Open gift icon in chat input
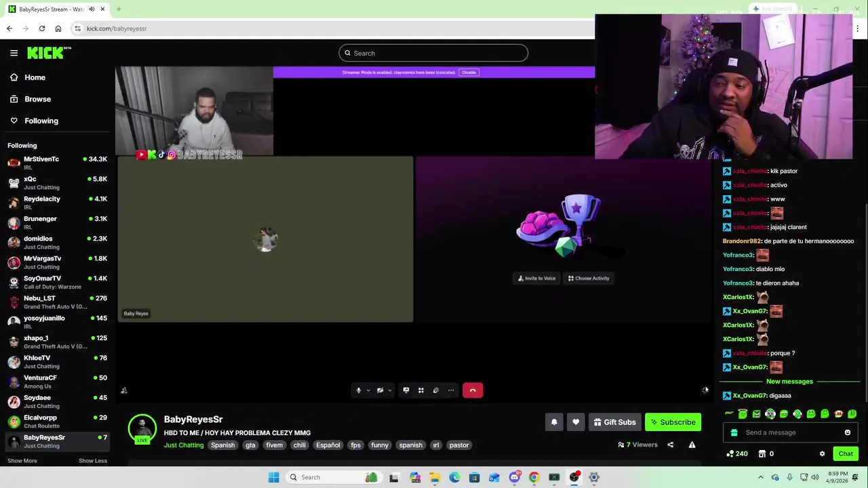The image size is (868, 488). coord(734,432)
